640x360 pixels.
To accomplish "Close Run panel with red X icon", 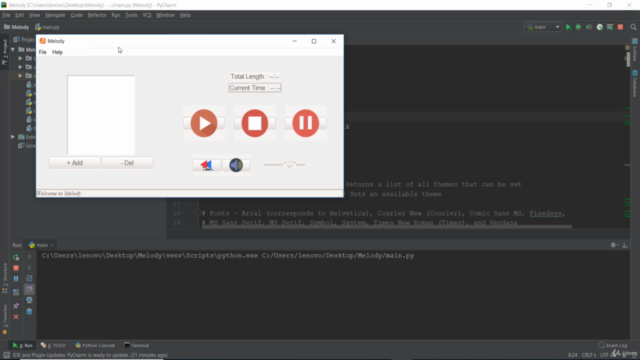I will click(x=16, y=317).
